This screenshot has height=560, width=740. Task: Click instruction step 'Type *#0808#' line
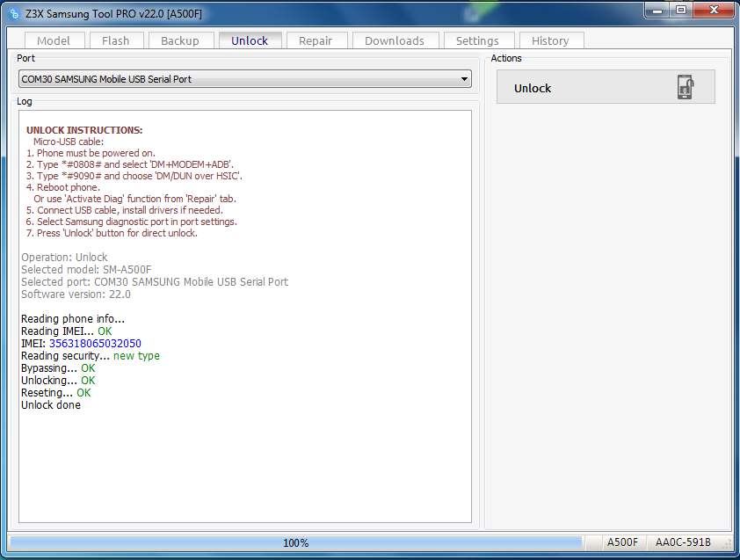[x=130, y=164]
